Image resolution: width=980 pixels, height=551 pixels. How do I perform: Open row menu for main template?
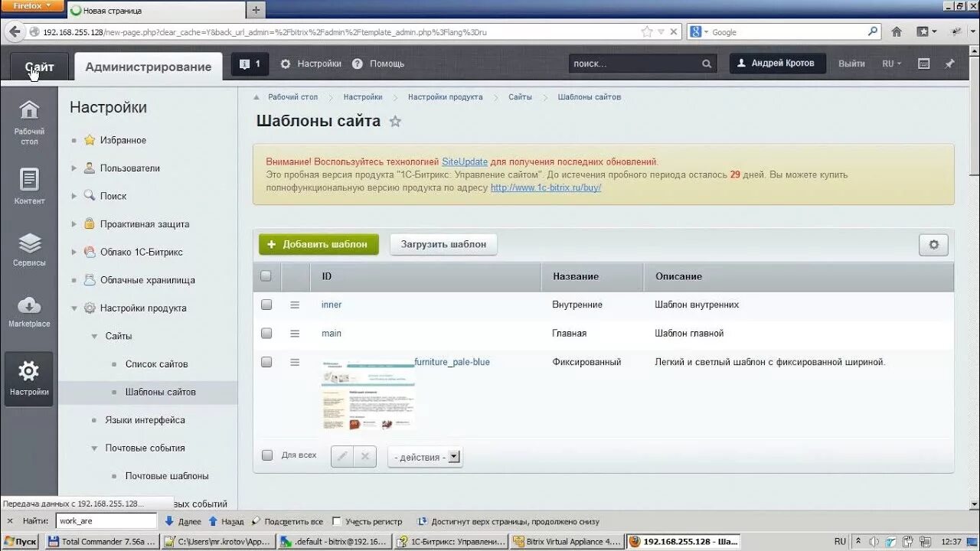tap(295, 333)
